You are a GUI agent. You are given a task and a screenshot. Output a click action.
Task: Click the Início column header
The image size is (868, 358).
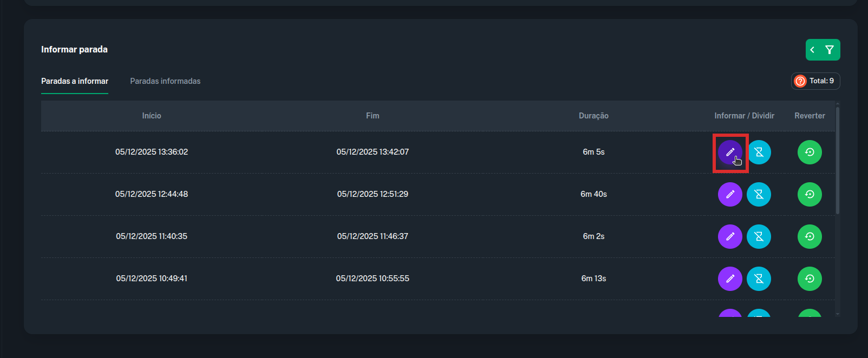152,116
